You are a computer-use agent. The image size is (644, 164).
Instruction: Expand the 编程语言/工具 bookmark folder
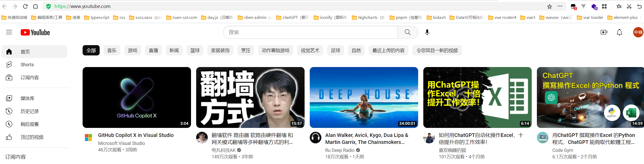click(x=47, y=18)
